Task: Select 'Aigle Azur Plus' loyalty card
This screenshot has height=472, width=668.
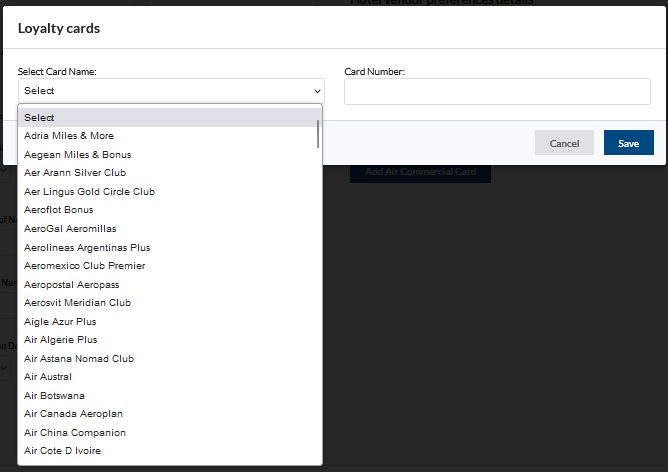Action: click(169, 322)
